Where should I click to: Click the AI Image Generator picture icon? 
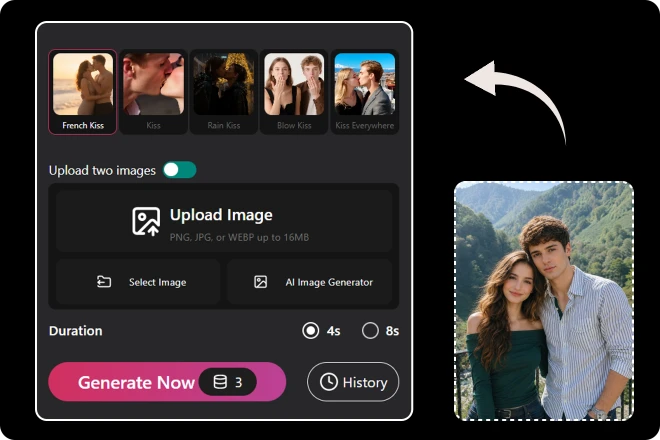click(261, 282)
